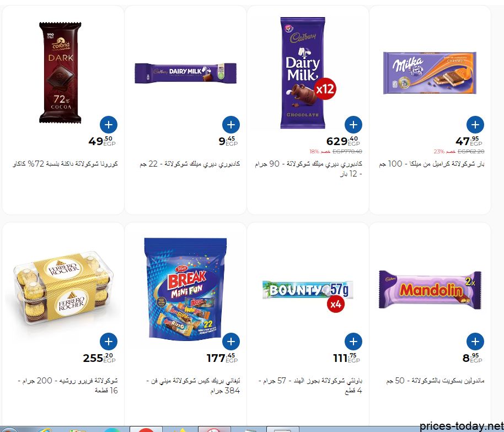Add Dairy Milk 12-pack to cart
The width and height of the screenshot is (504, 432).
tap(353, 125)
